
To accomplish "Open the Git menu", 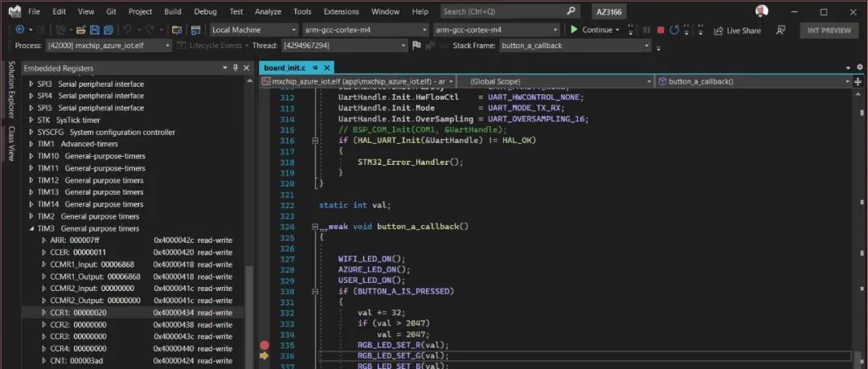I will (x=111, y=11).
